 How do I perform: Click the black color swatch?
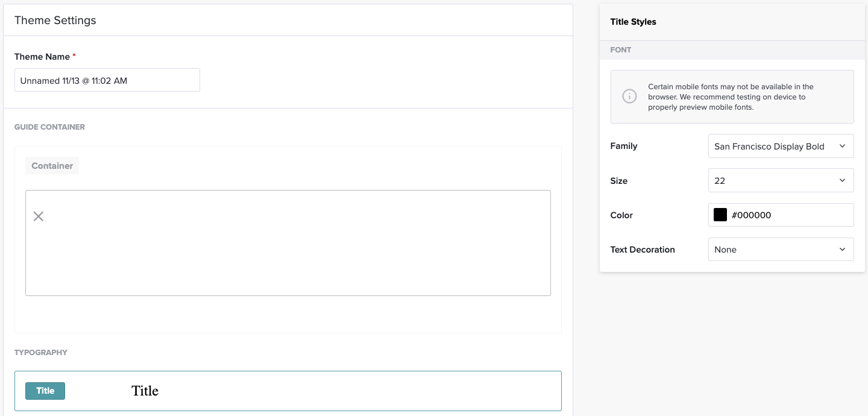point(720,215)
